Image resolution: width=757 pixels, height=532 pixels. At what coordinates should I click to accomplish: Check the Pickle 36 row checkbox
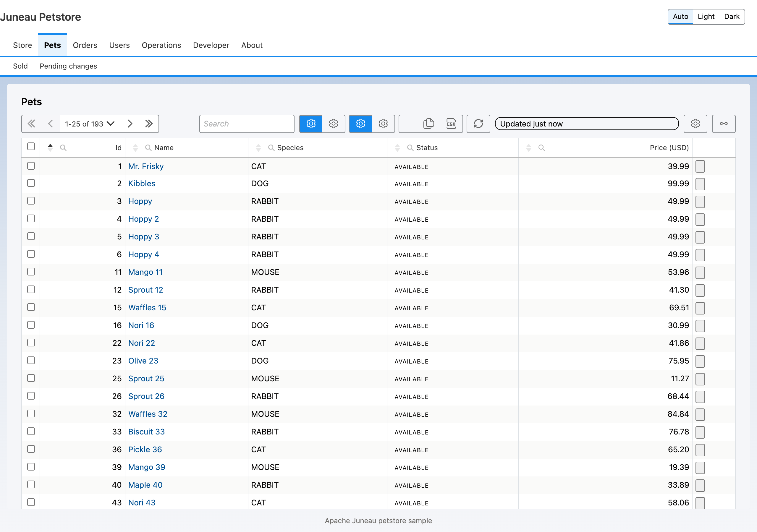[x=31, y=449]
